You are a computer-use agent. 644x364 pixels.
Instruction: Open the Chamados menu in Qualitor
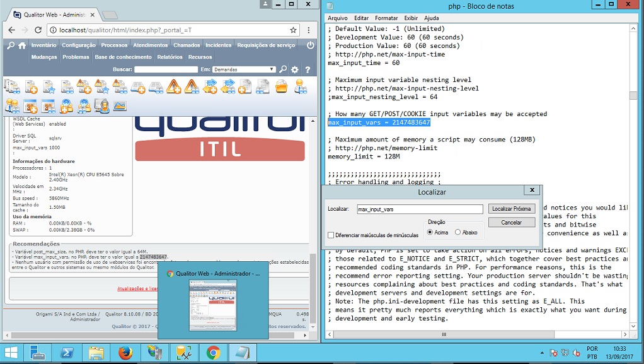coord(187,45)
